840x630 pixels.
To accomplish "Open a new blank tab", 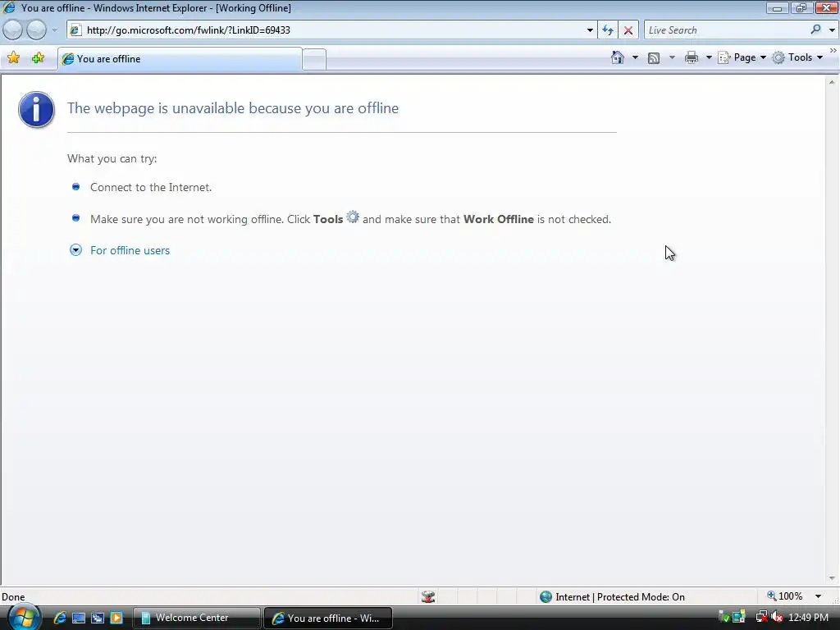I will click(314, 59).
